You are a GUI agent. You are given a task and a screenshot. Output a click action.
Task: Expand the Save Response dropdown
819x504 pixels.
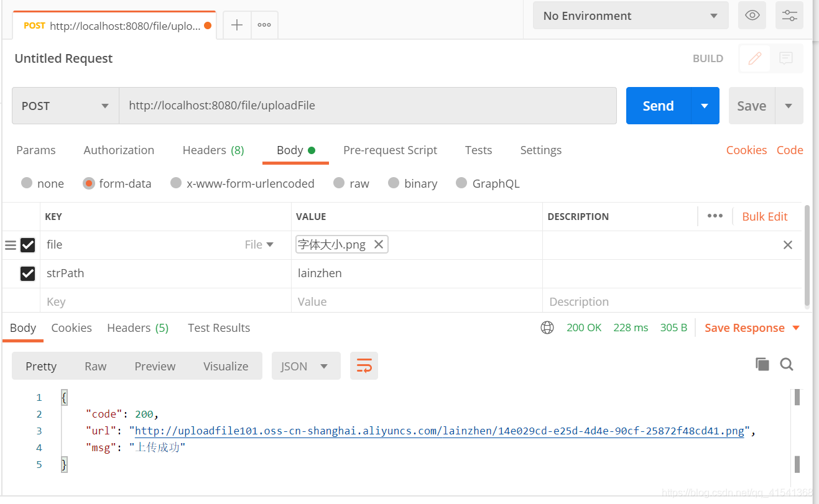coord(797,328)
